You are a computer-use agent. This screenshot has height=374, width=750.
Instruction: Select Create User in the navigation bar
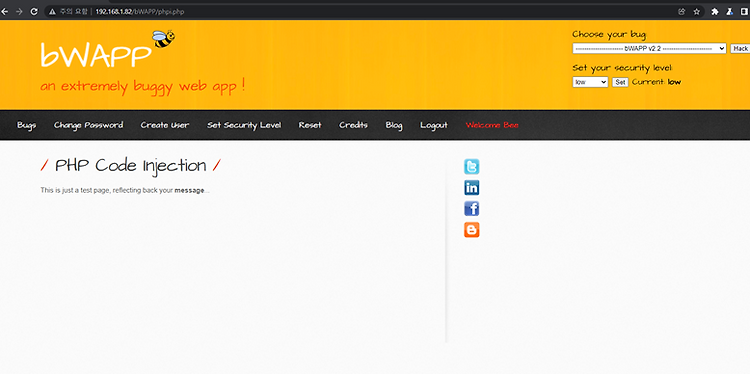(165, 125)
